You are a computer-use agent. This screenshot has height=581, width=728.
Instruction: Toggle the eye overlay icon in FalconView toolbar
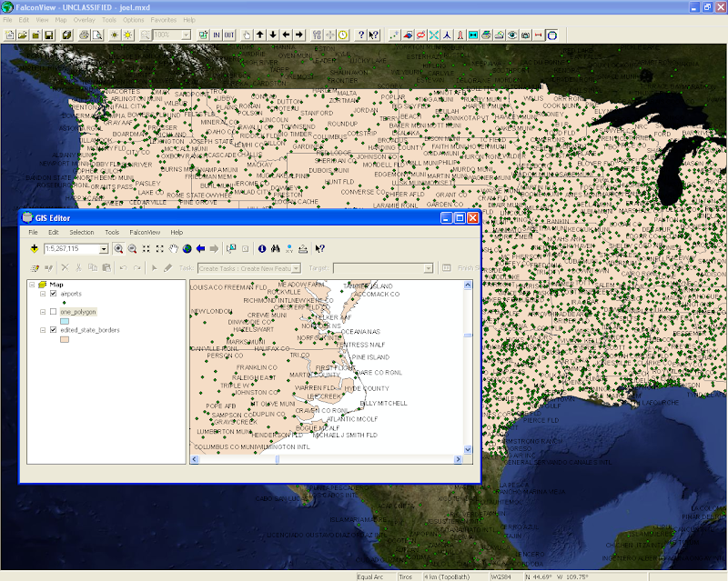click(512, 35)
